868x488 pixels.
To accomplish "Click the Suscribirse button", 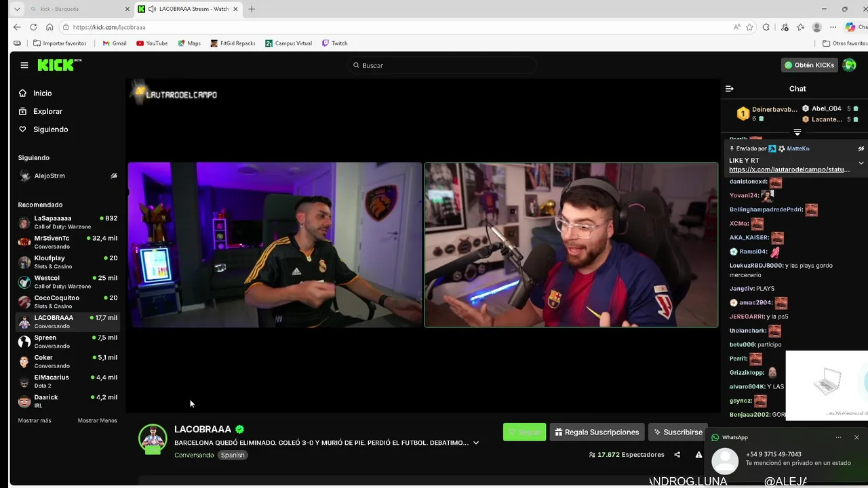I will pos(677,432).
